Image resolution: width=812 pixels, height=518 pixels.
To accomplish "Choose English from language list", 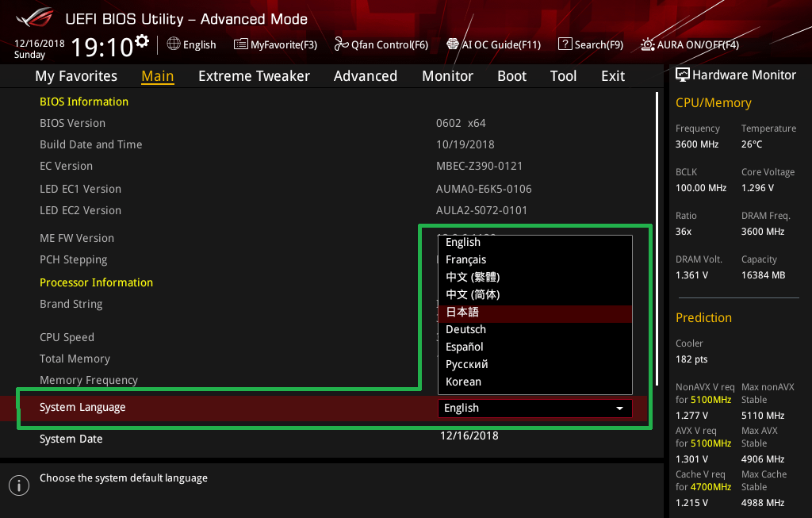I will click(x=535, y=242).
